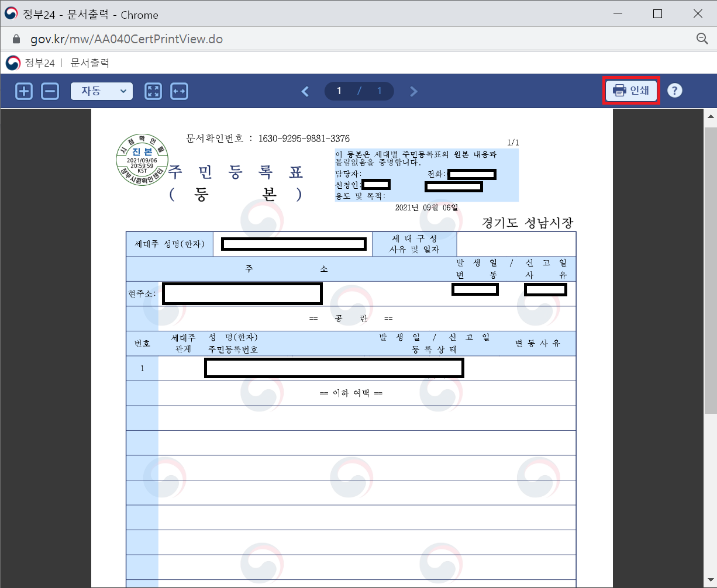Viewport: 717px width, 588px height.
Task: Click the 세대구성 사유 및 일자 cell
Action: coord(414,244)
